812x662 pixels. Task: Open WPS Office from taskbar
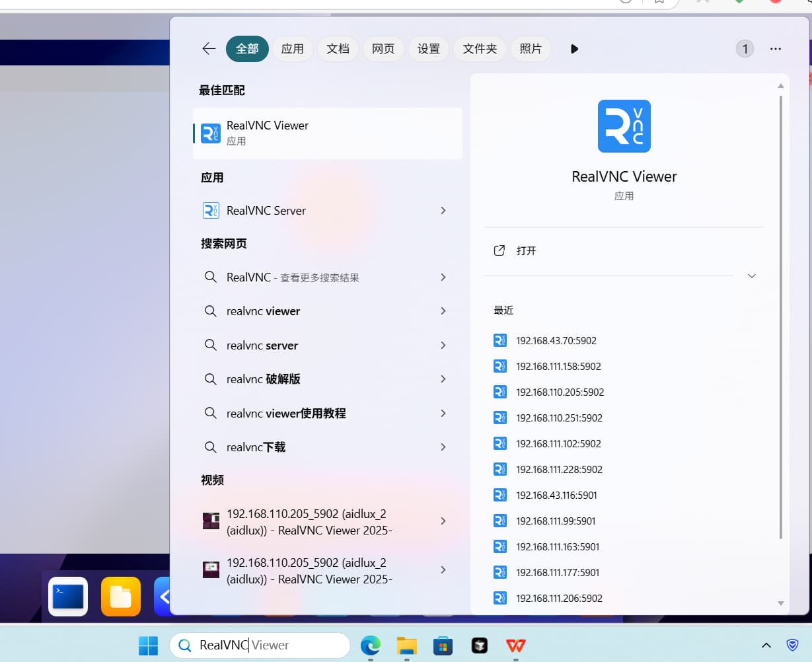(x=515, y=645)
